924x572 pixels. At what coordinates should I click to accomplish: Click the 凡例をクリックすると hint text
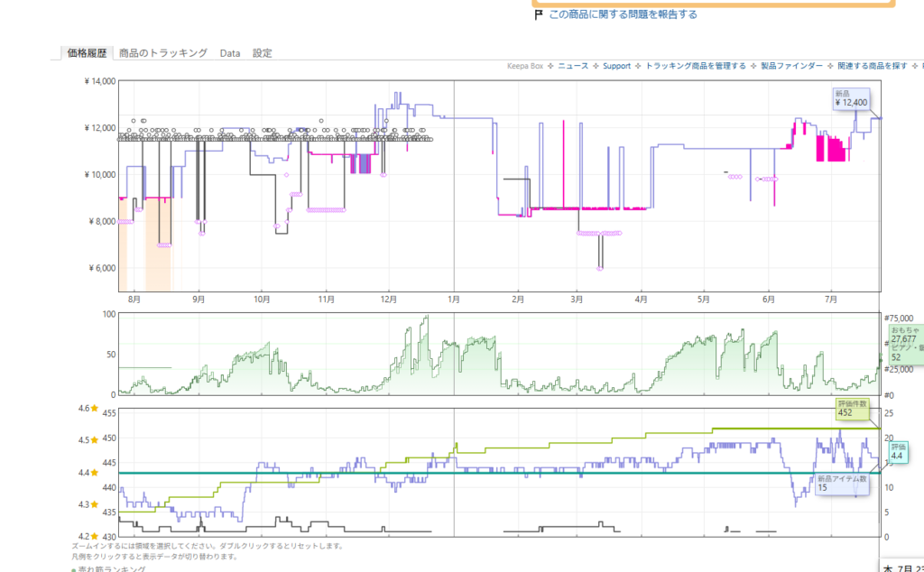(x=155, y=556)
